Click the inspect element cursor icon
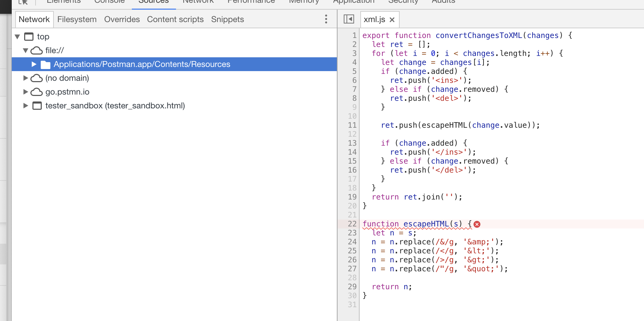The width and height of the screenshot is (644, 321). pos(23,2)
